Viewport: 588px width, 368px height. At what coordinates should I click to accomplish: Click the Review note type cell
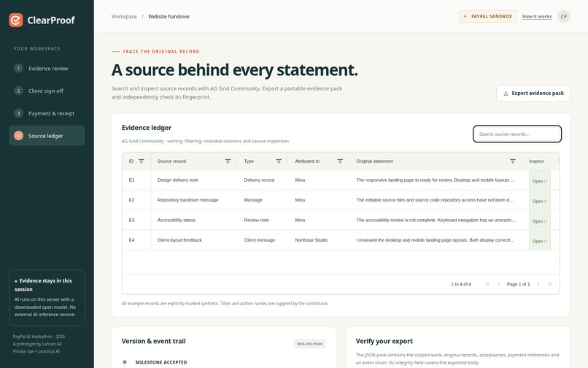tap(263, 220)
